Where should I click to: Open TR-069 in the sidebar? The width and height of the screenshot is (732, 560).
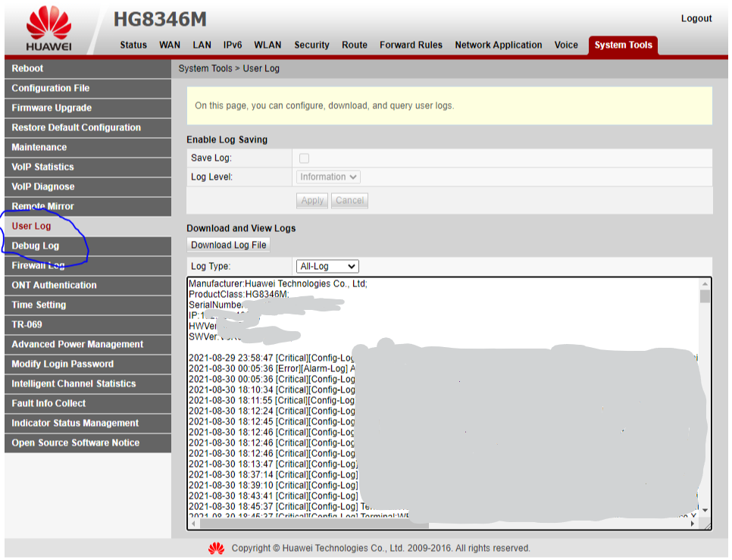[88, 324]
